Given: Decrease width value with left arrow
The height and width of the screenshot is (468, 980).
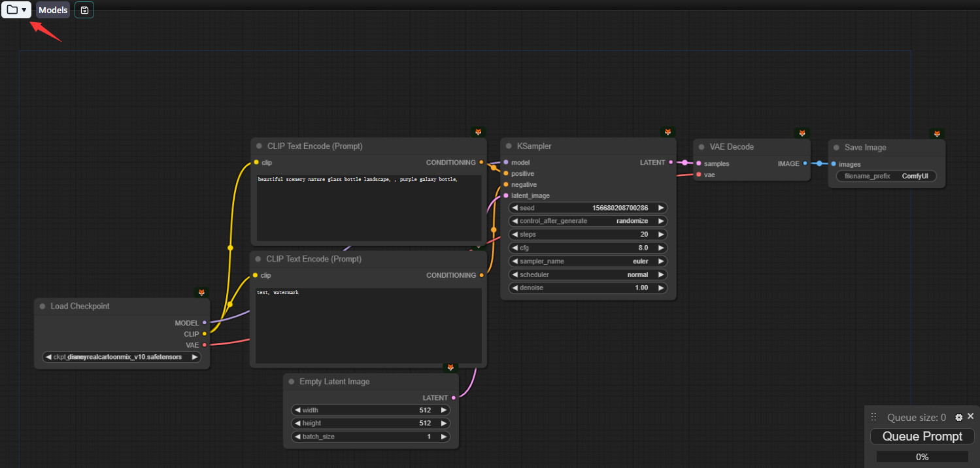Looking at the screenshot, I should [x=297, y=410].
